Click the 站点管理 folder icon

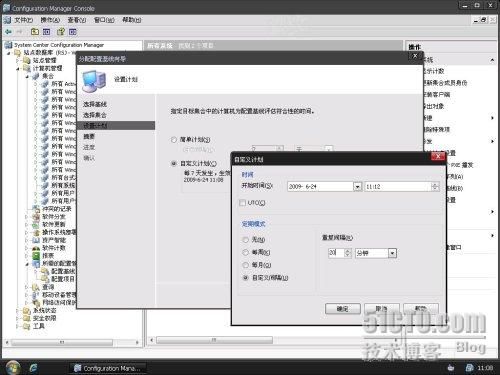point(27,60)
